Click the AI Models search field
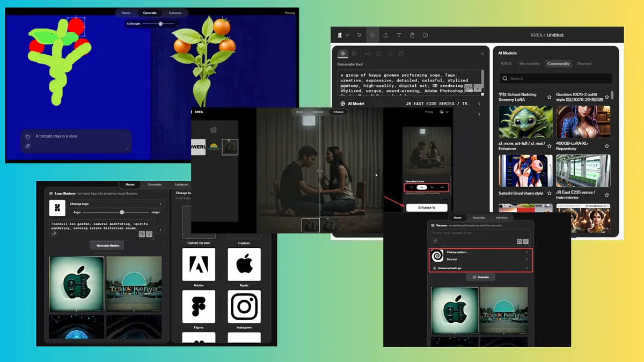 pos(555,78)
